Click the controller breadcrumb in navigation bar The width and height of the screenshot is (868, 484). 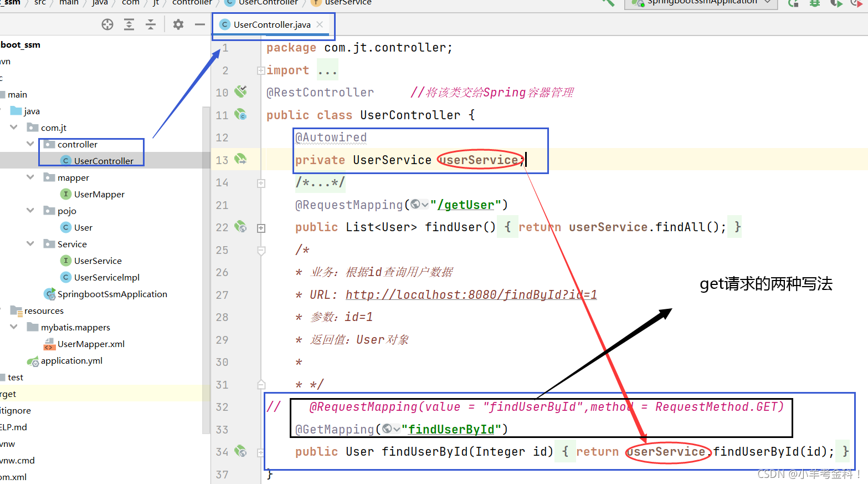pyautogui.click(x=192, y=3)
